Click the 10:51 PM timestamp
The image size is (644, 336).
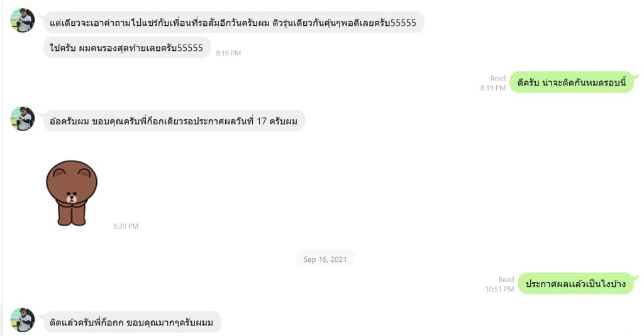coord(499,290)
